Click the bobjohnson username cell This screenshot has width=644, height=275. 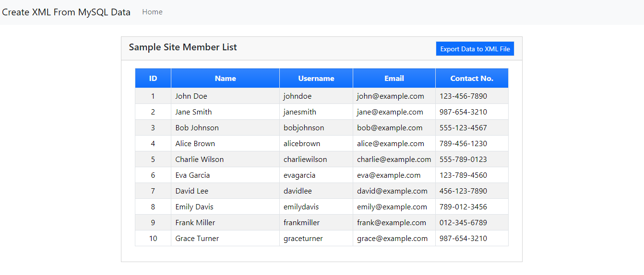pyautogui.click(x=316, y=127)
